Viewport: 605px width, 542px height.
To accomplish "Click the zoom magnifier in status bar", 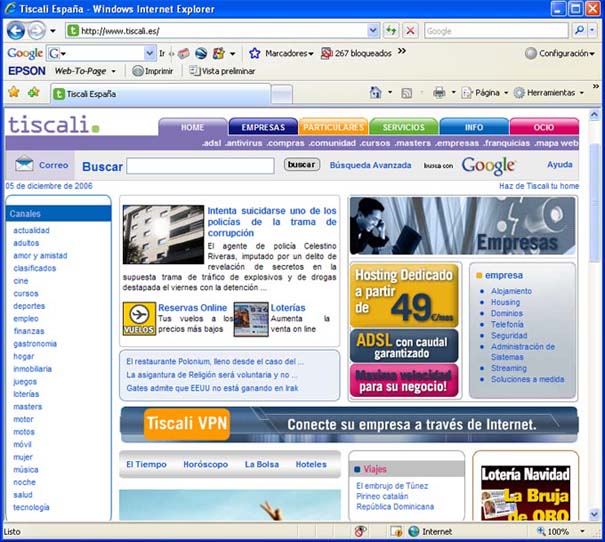I will click(x=541, y=532).
